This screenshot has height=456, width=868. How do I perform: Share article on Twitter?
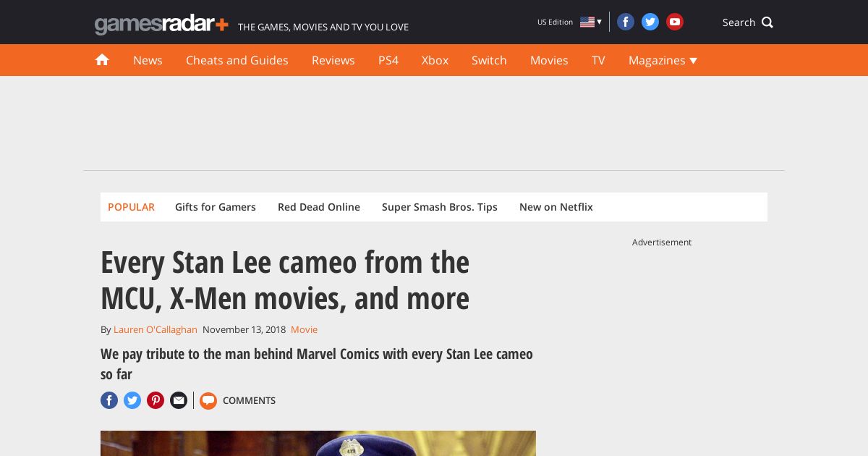tap(132, 400)
